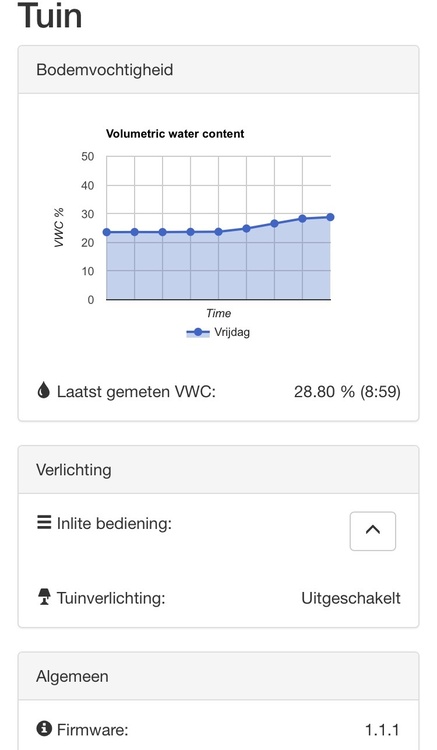437x750 pixels.
Task: Click the Tuin page title
Action: click(50, 15)
